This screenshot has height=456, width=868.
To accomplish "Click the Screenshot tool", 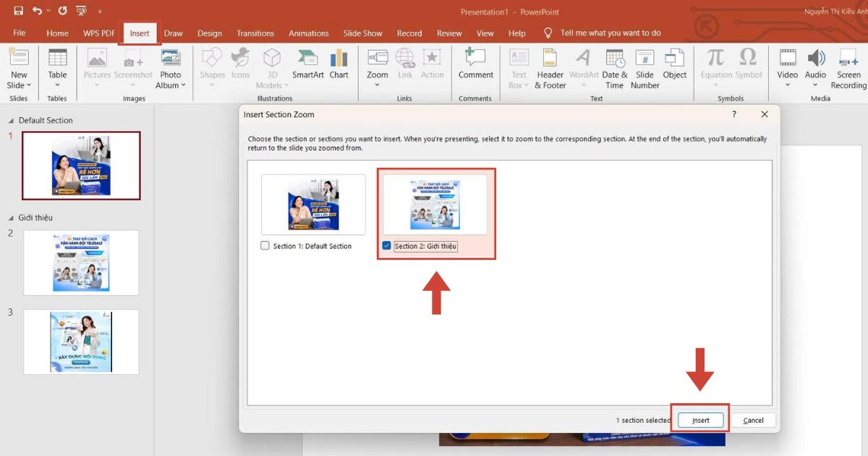I will coord(133,69).
